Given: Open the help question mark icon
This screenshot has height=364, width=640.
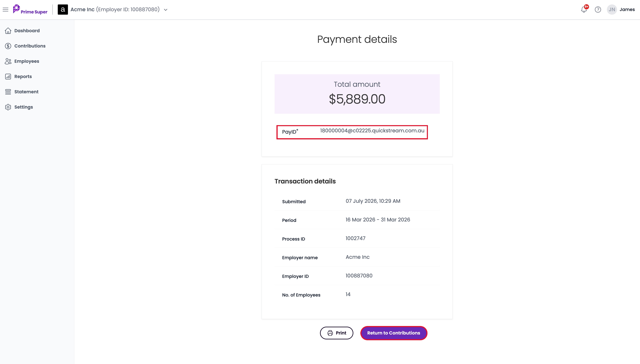Looking at the screenshot, I should [x=598, y=10].
